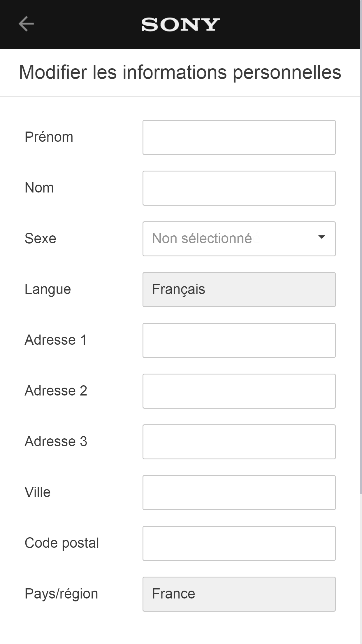The height and width of the screenshot is (644, 362).
Task: Place cursor in Adresse 3 field
Action: point(239,442)
